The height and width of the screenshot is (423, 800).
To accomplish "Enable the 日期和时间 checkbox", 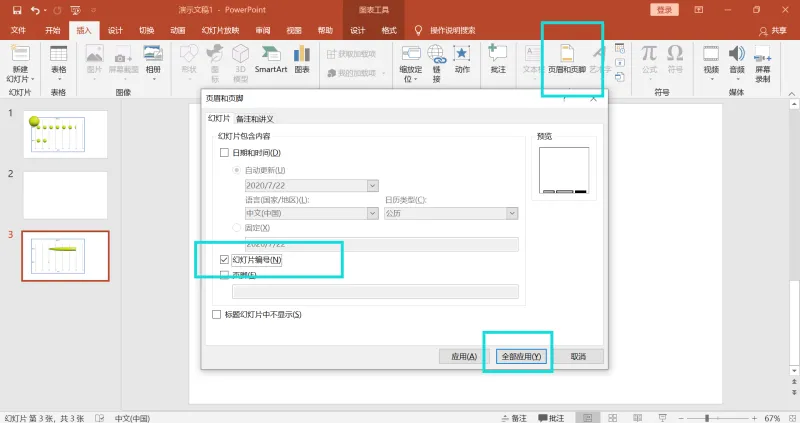I will click(224, 153).
